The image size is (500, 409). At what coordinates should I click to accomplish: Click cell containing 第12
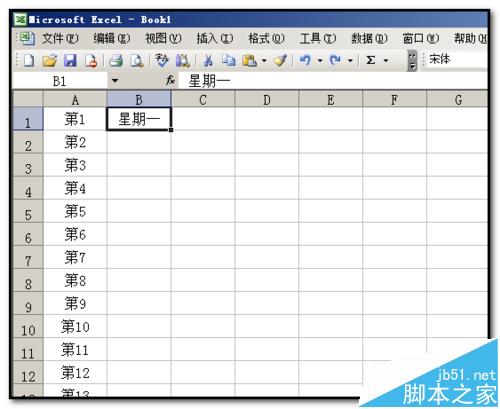(75, 372)
